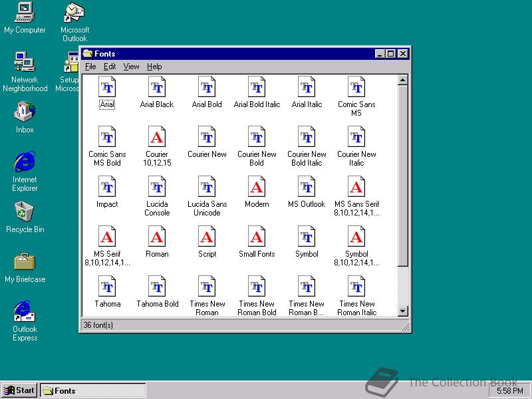This screenshot has width=532, height=399.
Task: Click the Arial Bold font icon
Action: [207, 87]
